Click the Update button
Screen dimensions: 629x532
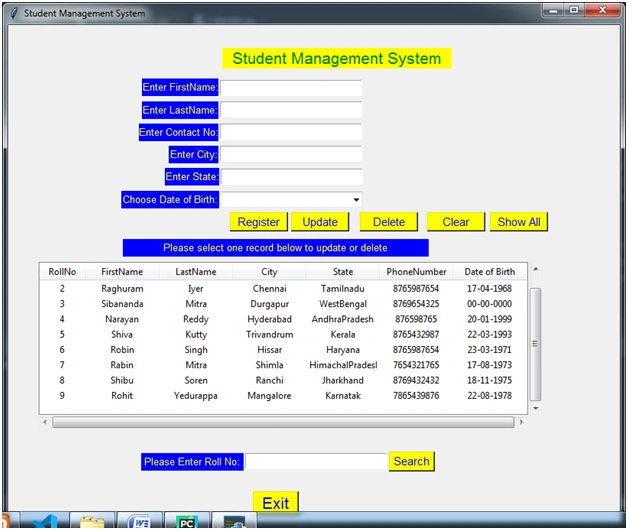(x=320, y=222)
